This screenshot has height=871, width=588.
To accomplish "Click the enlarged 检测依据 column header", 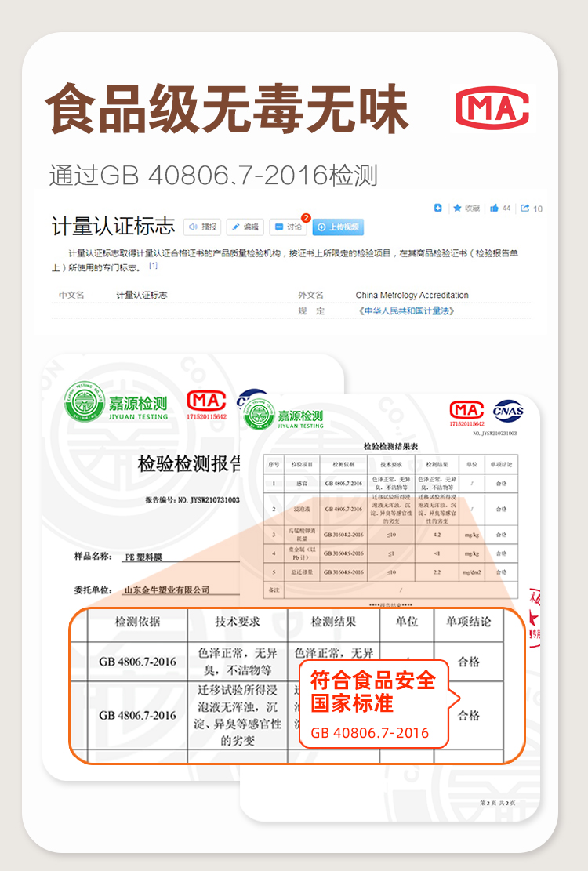I will (137, 622).
